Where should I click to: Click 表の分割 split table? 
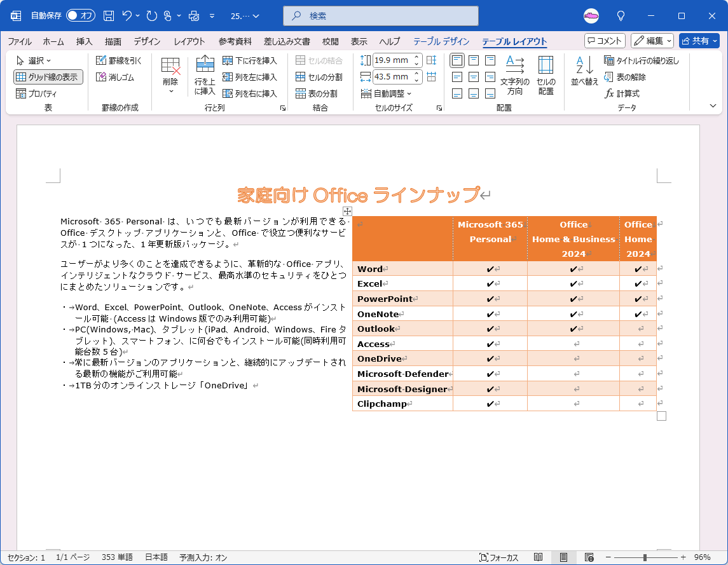click(317, 93)
